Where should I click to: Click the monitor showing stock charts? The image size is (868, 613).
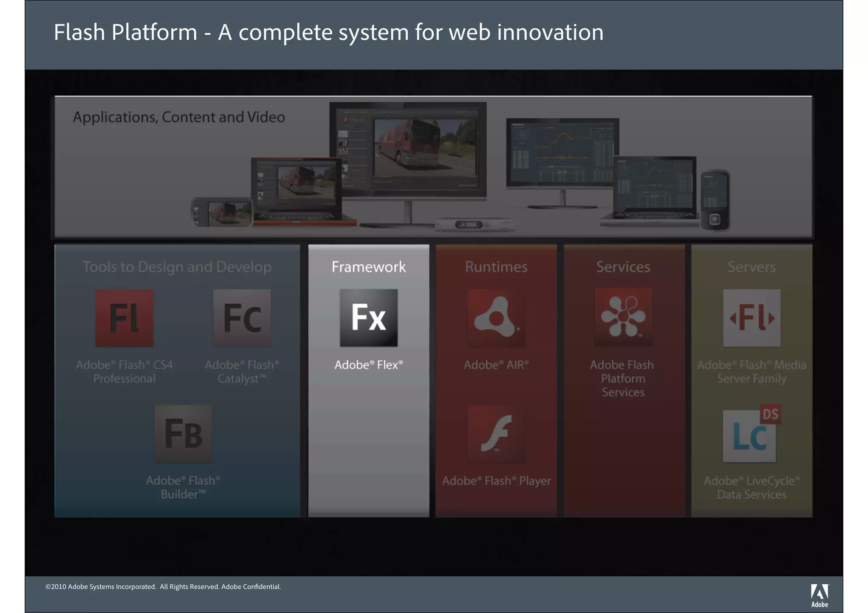tap(562, 163)
